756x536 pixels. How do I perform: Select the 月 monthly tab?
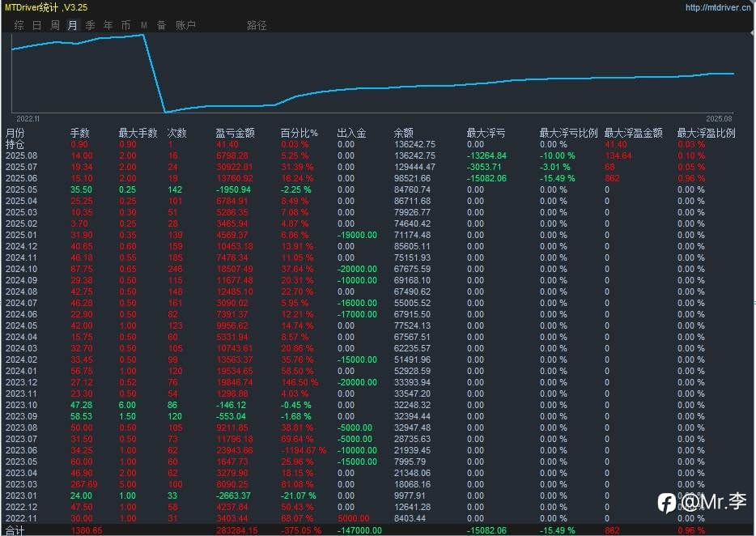72,25
